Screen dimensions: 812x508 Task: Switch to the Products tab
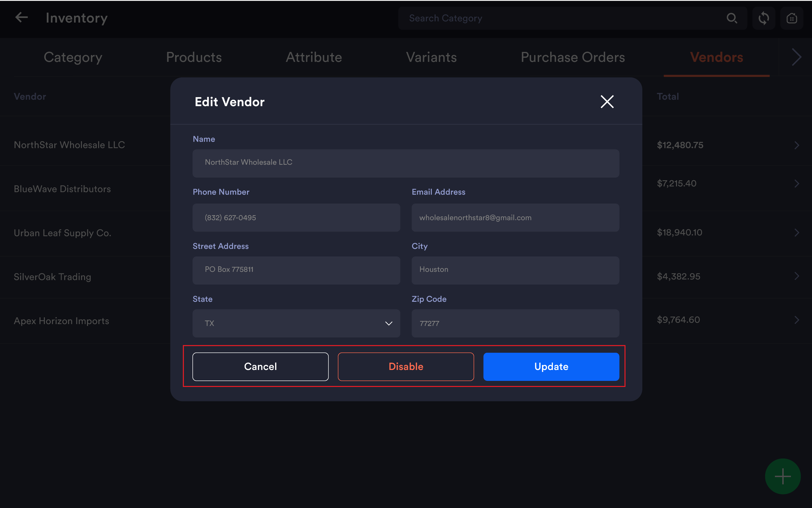[x=194, y=57]
